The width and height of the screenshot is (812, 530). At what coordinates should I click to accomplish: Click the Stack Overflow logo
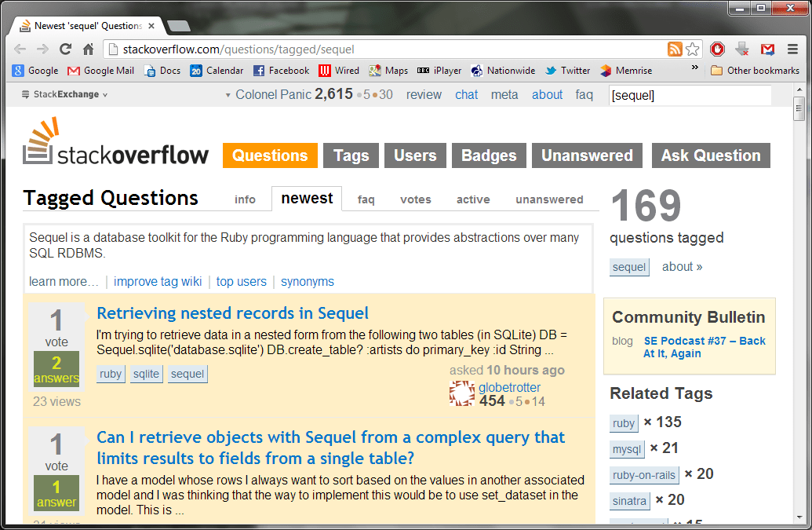point(115,142)
